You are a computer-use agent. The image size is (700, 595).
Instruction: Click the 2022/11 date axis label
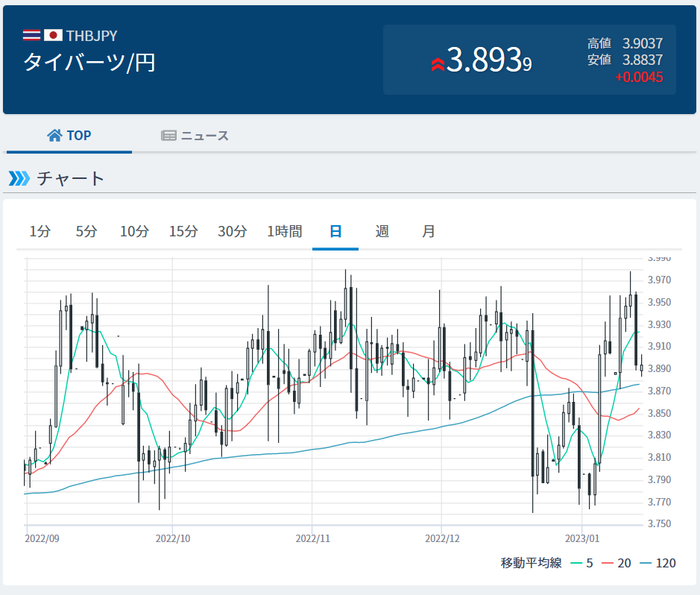[312, 539]
